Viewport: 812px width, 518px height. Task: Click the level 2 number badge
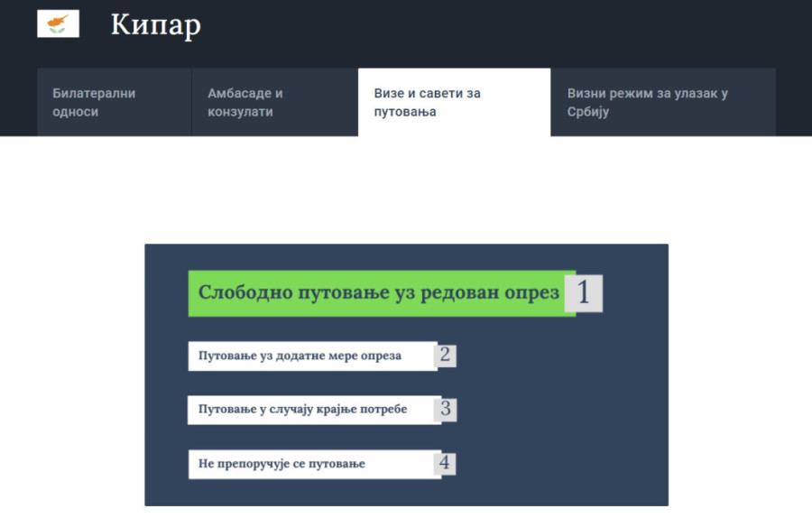(445, 355)
